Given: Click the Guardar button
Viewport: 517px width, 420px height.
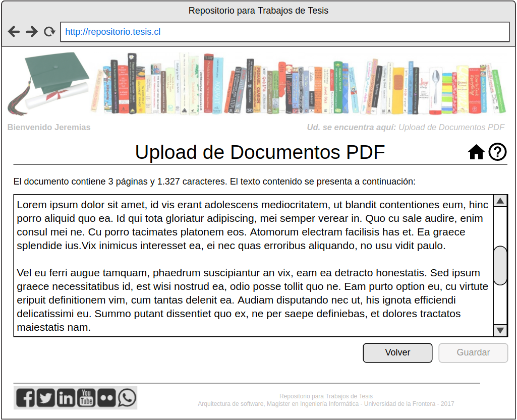Looking at the screenshot, I should [473, 353].
